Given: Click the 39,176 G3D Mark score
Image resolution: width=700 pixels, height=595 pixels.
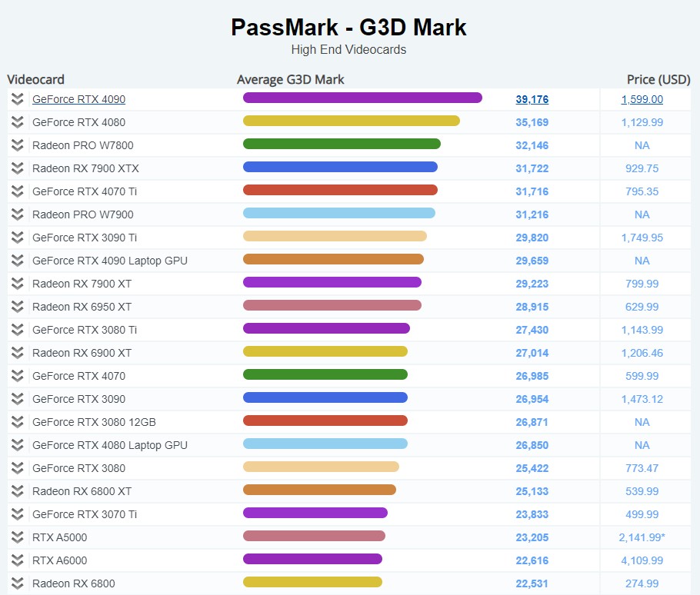Looking at the screenshot, I should 532,99.
